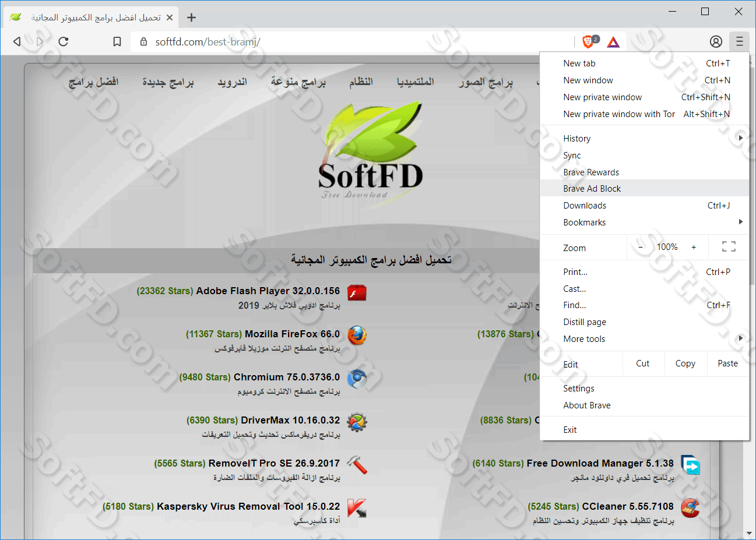Click Paste in the Edit row
Image resolution: width=756 pixels, height=540 pixels.
727,363
